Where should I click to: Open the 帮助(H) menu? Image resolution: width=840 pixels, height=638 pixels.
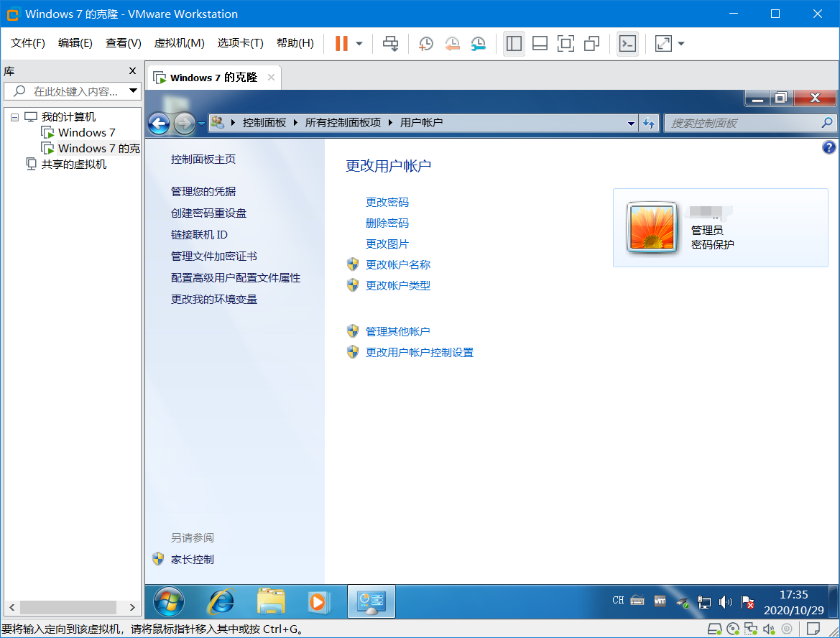(295, 43)
